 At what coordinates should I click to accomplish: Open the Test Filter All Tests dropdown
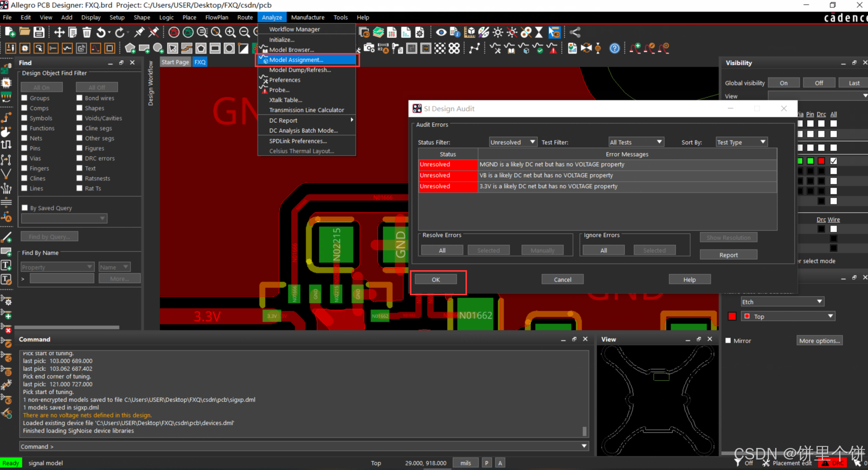point(636,142)
